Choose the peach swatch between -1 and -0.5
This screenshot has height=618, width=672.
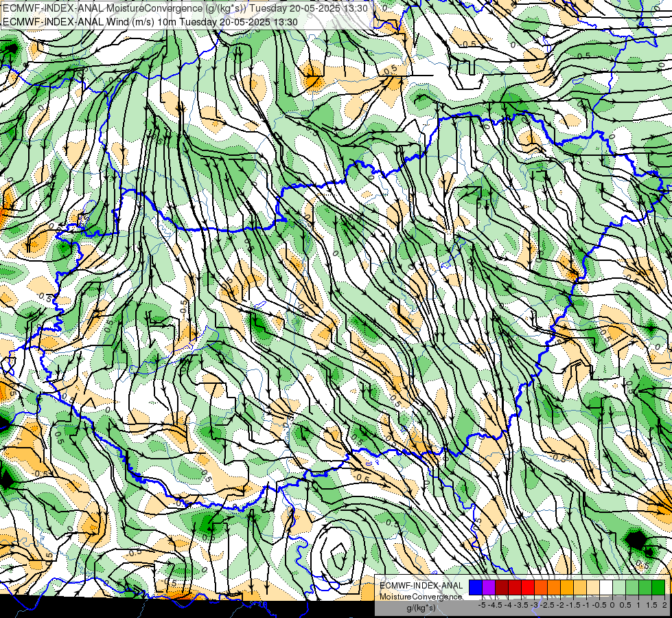(593, 588)
